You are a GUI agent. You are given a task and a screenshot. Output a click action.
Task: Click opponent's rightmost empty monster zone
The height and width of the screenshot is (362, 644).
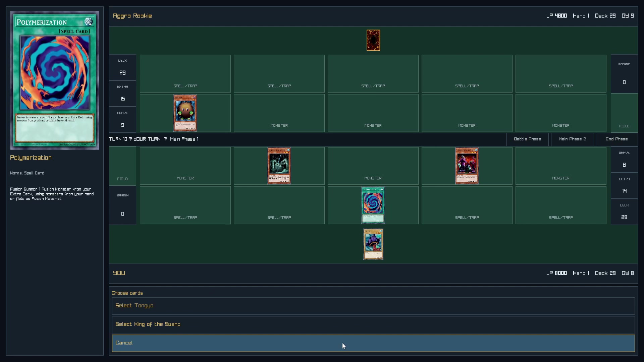pos(561,113)
